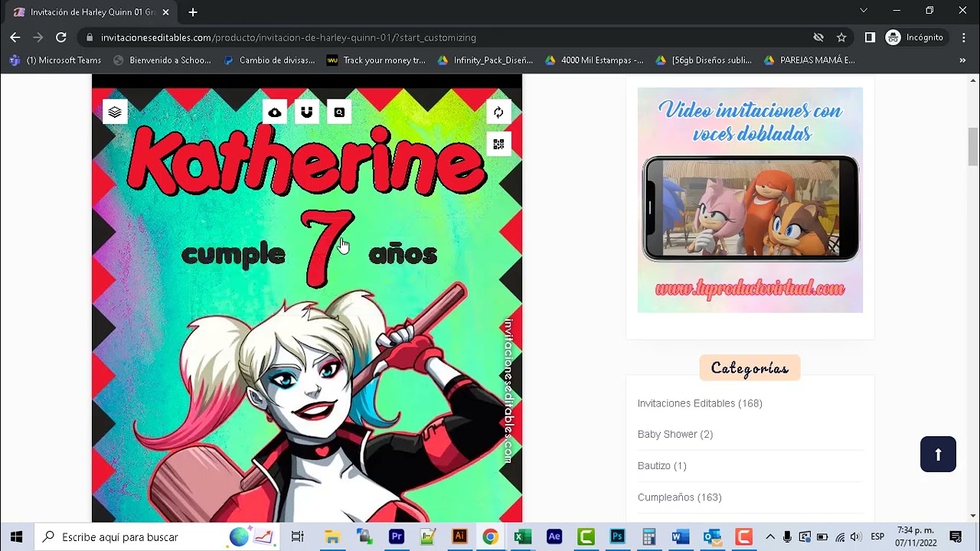980x551 pixels.
Task: Click the scroll-to-top arrow button
Action: click(x=938, y=454)
